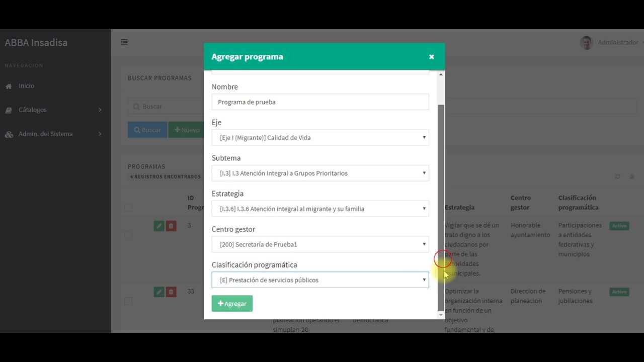Click the Administrador avatar picture
This screenshot has width=644, height=362.
coord(586,43)
